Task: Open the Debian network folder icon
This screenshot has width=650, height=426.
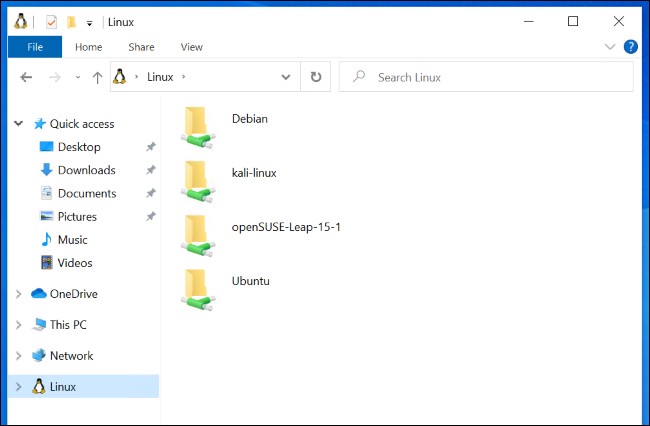Action: pyautogui.click(x=199, y=124)
